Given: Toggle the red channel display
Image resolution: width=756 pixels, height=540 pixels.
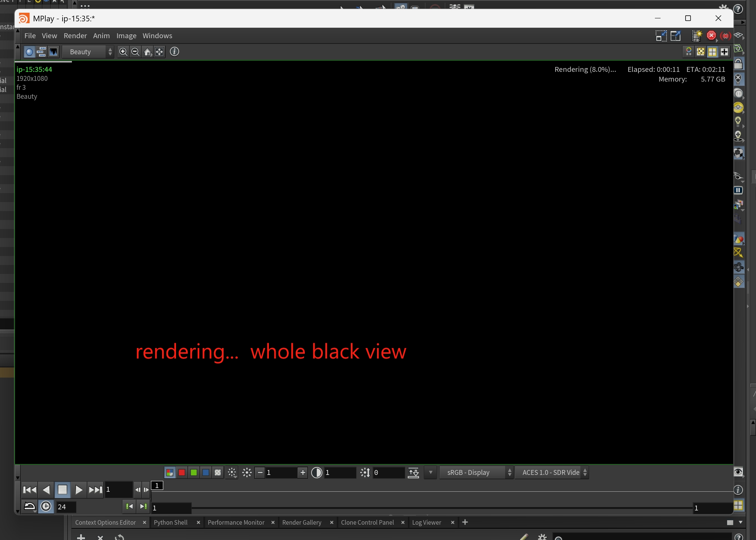Looking at the screenshot, I should point(182,473).
